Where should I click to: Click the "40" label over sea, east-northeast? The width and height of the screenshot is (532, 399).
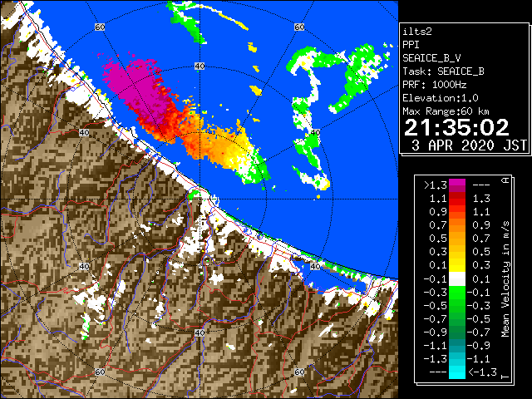pyautogui.click(x=316, y=133)
